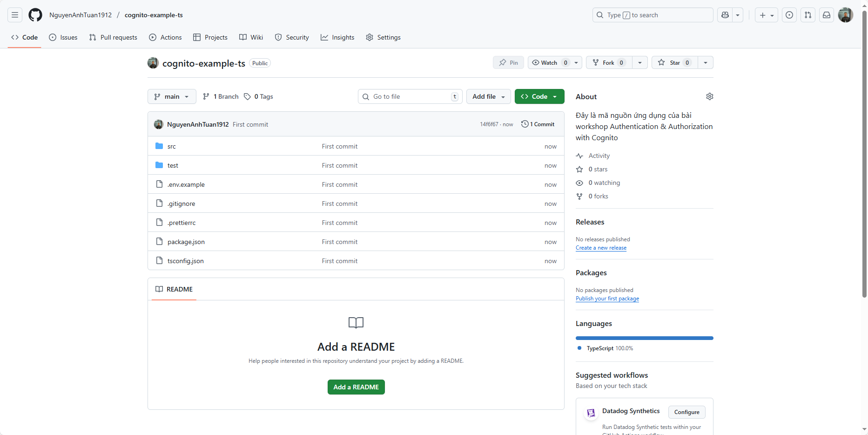Expand the main branch selector dropdown
Viewport: 868px width, 435px height.
click(172, 96)
